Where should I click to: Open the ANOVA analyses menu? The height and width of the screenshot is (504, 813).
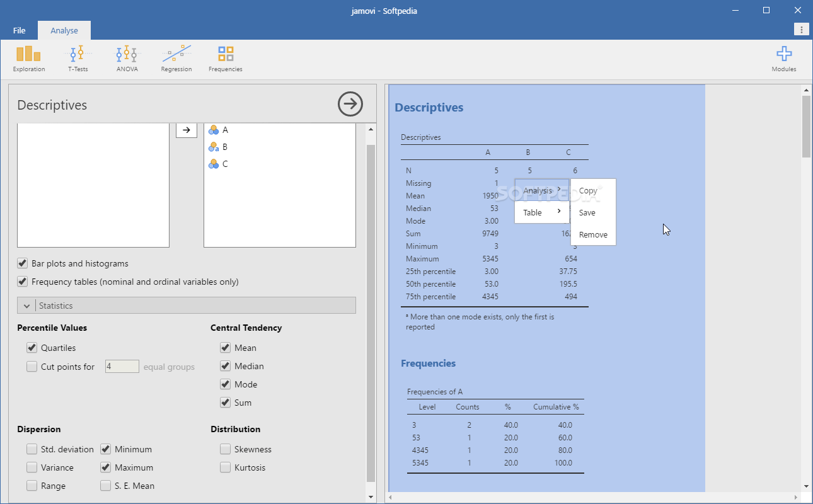pos(127,59)
